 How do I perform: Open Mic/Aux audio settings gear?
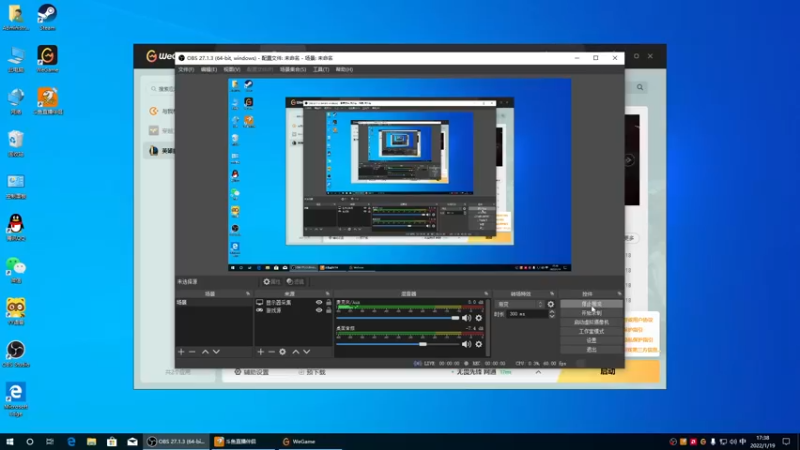479,318
